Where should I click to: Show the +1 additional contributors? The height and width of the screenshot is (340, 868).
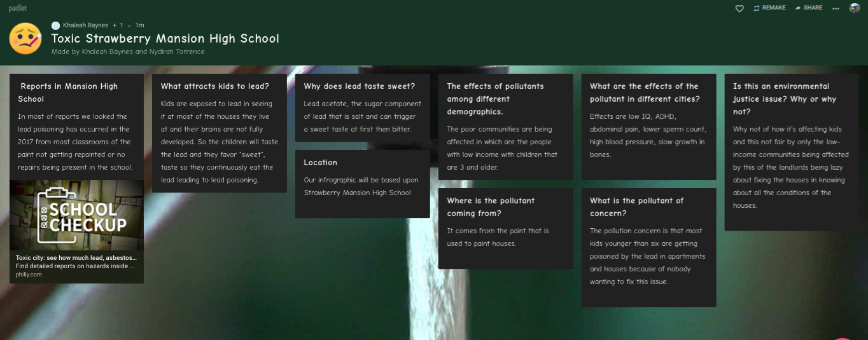point(118,25)
